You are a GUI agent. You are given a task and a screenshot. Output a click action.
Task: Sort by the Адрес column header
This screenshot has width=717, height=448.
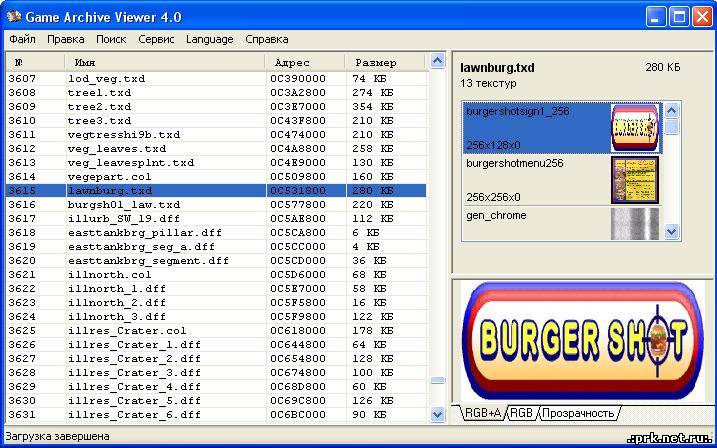(x=305, y=63)
